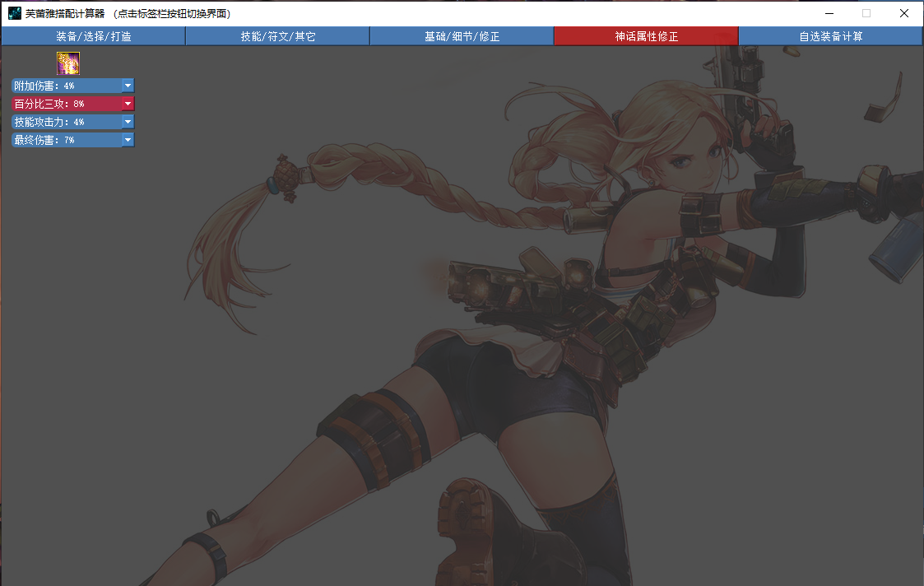This screenshot has width=924, height=586.
Task: Minimize the 芙蕾雅搭配计算器 window
Action: (x=829, y=13)
